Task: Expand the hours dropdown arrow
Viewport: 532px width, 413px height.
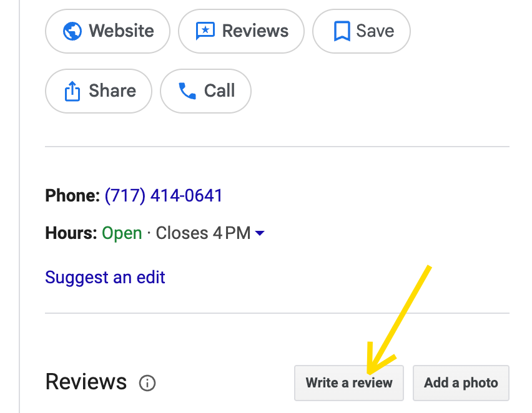Action: click(x=260, y=233)
